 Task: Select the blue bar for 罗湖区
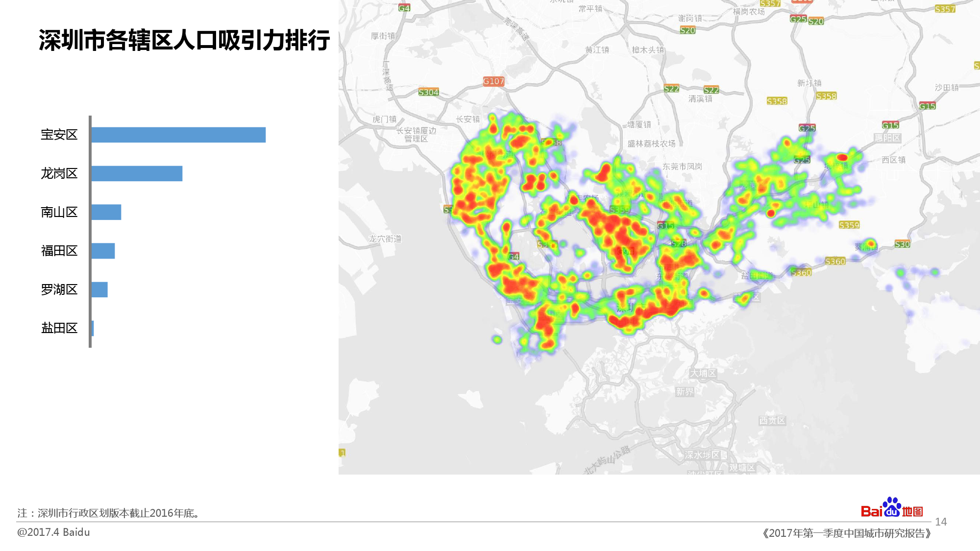pyautogui.click(x=99, y=289)
